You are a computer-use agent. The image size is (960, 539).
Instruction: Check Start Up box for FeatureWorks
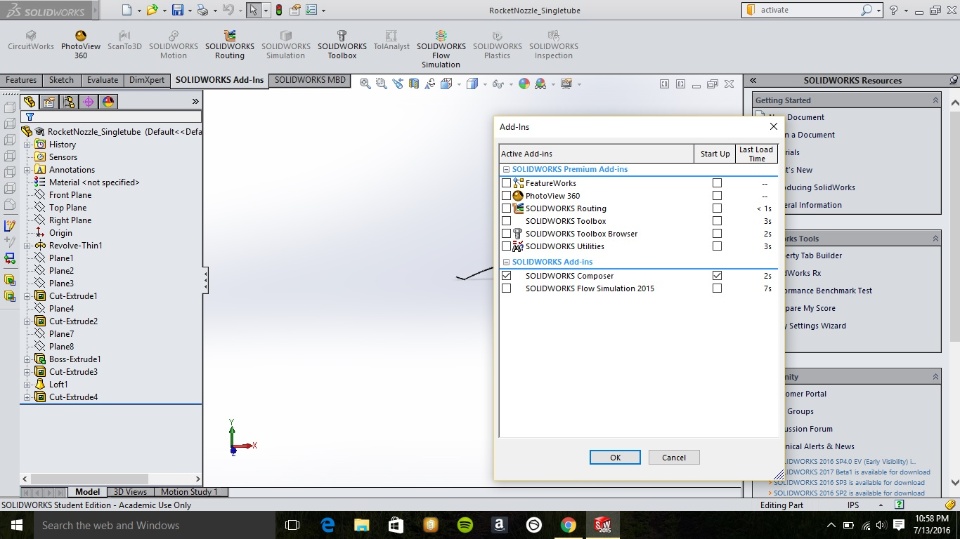(717, 183)
